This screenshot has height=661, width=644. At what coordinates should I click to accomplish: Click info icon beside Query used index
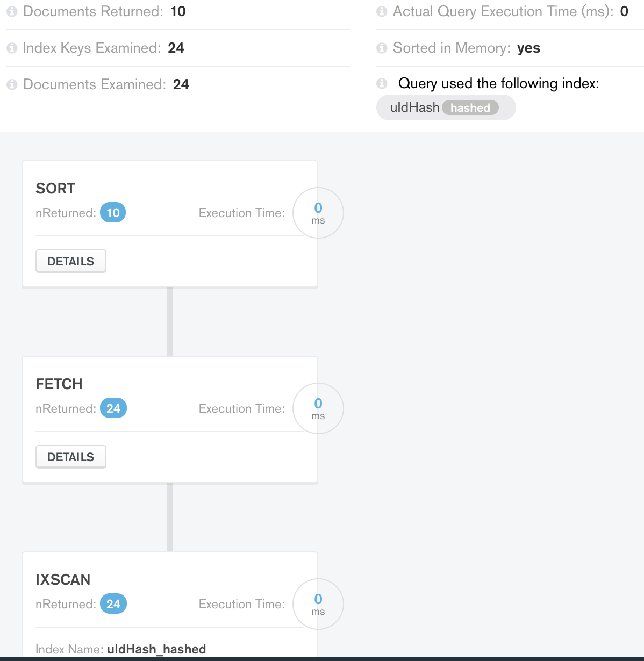tap(382, 84)
